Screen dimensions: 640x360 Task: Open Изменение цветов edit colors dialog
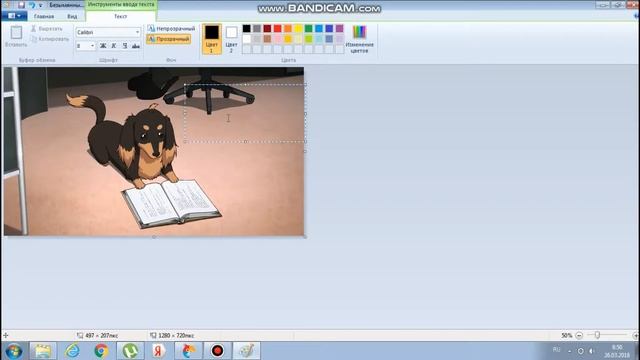coord(359,39)
